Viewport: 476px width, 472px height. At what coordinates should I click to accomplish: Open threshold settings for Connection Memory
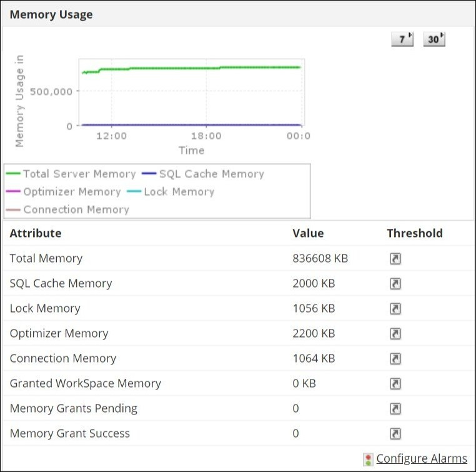(x=395, y=359)
